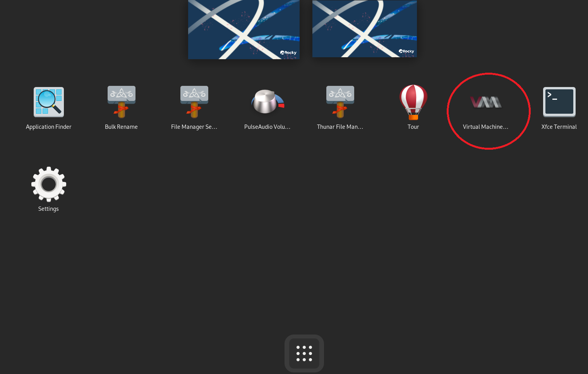Open File Manager Settings icon
This screenshot has height=374, width=588.
point(194,102)
